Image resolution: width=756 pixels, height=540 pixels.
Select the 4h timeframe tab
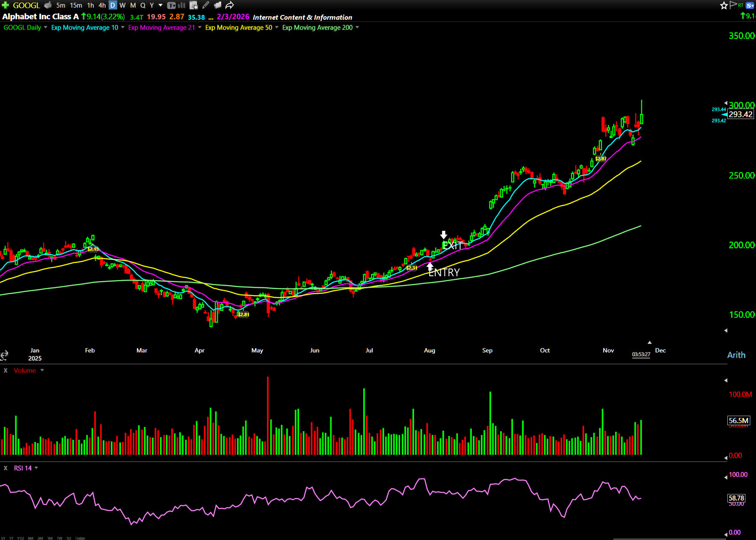point(102,5)
